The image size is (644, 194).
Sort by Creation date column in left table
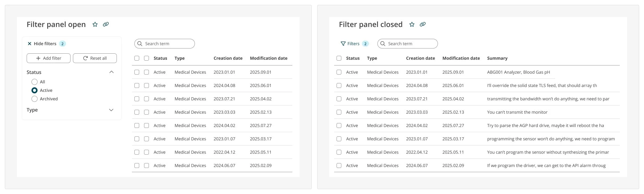pyautogui.click(x=228, y=58)
